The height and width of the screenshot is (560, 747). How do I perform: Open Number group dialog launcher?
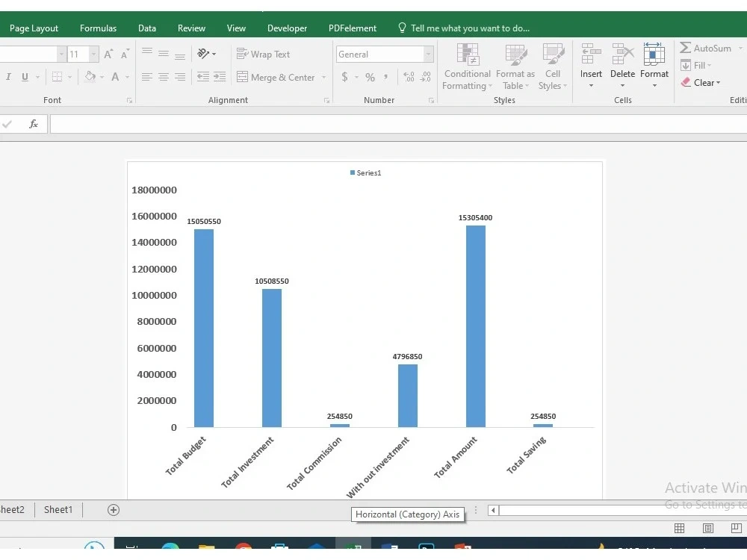tap(431, 101)
